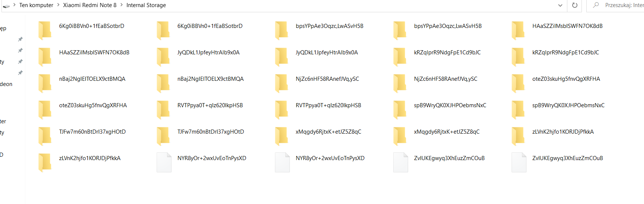The height and width of the screenshot is (204, 644).
Task: Click the topmost pin icon in sidebar
Action: (20, 39)
